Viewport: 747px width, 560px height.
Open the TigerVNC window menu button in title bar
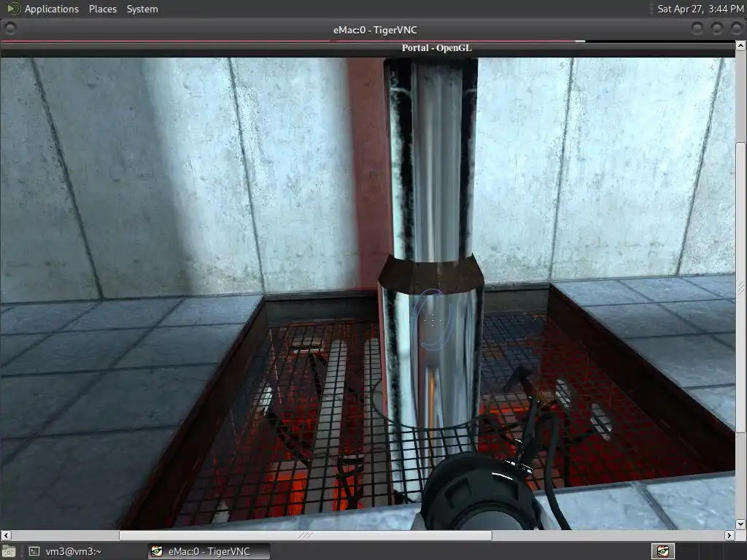9,29
